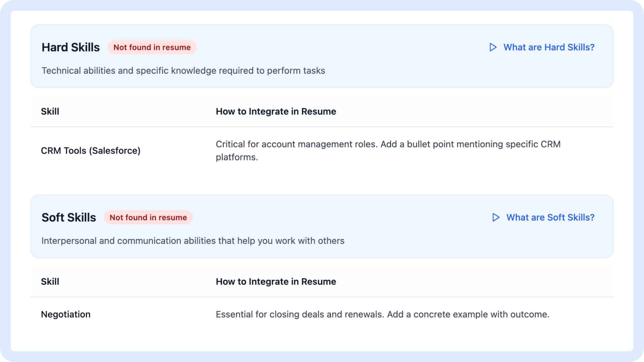Click the Negotiation skill row
The image size is (644, 362).
(x=66, y=314)
